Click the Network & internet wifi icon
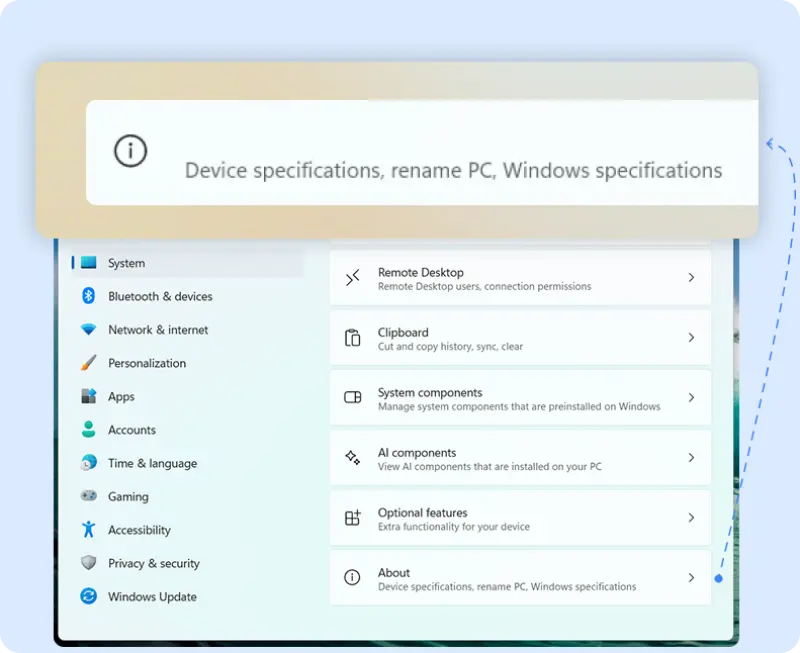Screen dimensions: 800x653 point(88,330)
